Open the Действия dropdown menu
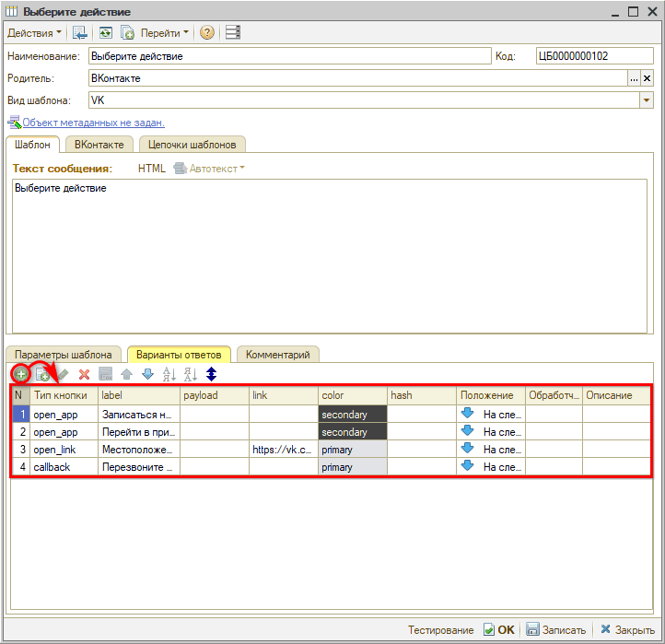665x644 pixels. point(35,32)
